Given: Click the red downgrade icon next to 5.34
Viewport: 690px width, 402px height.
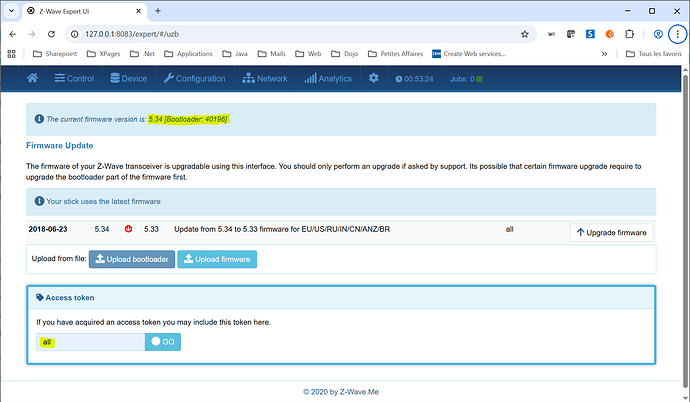Looking at the screenshot, I should [x=128, y=229].
